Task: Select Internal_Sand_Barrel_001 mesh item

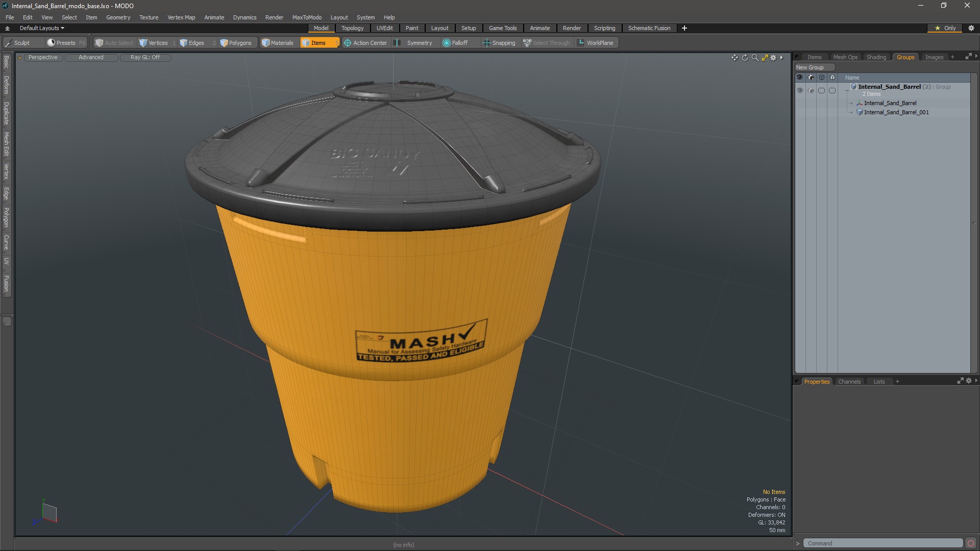Action: click(x=896, y=112)
